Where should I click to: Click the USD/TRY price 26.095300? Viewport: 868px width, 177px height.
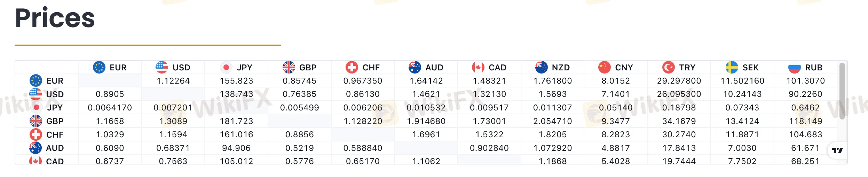point(679,94)
